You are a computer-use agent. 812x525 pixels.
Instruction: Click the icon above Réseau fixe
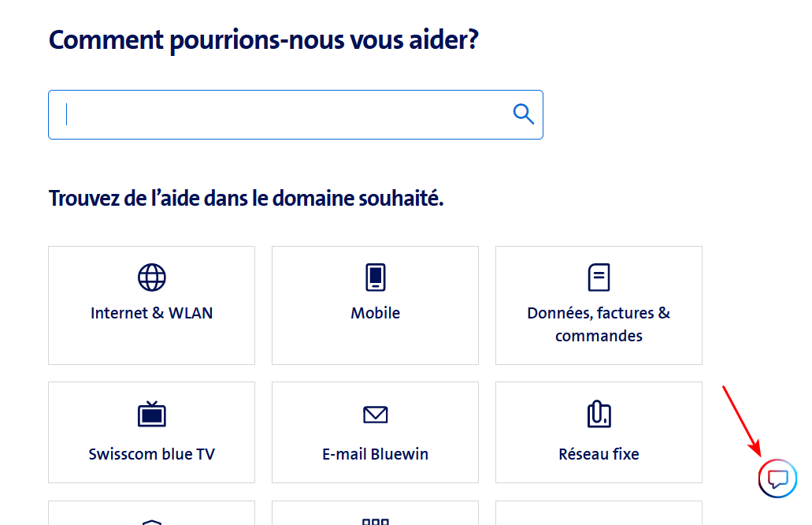(599, 414)
